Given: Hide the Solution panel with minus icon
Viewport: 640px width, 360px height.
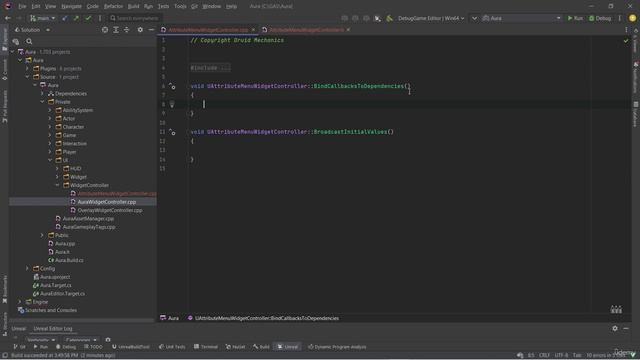Looking at the screenshot, I should [151, 30].
